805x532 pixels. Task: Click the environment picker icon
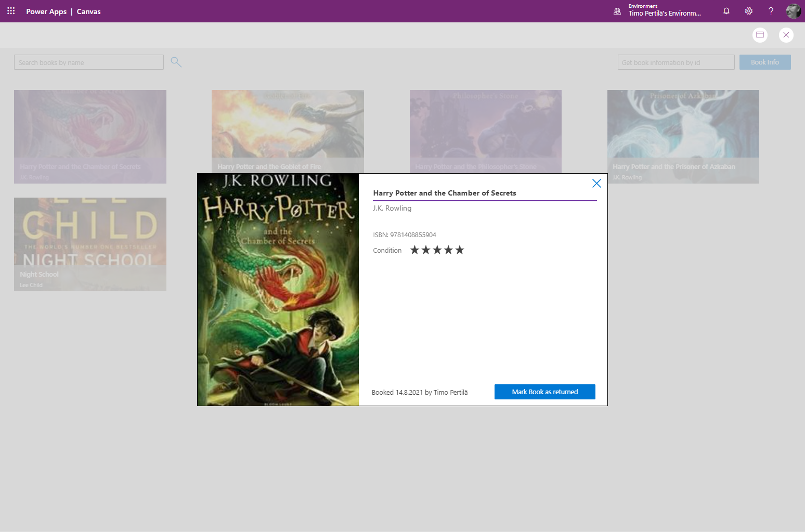pyautogui.click(x=617, y=11)
